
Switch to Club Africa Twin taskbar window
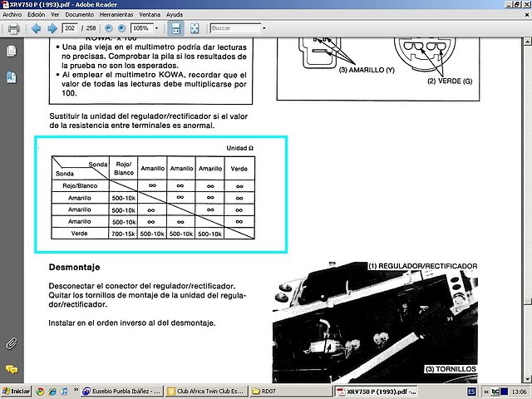[x=207, y=392]
